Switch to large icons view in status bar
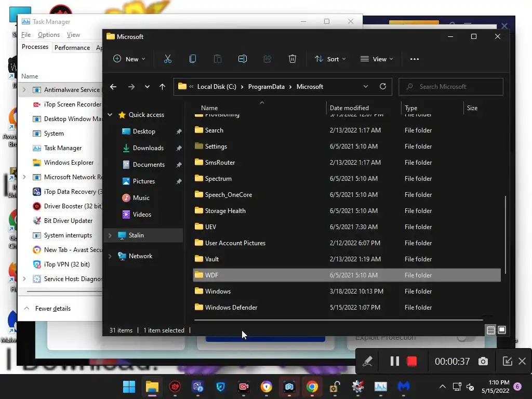The image size is (532, 399). click(502, 330)
